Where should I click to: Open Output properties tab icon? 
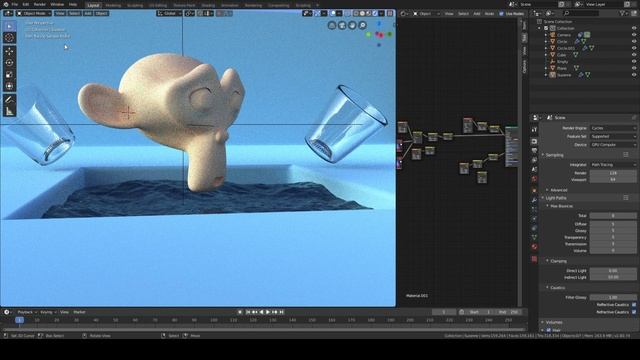pos(534,151)
